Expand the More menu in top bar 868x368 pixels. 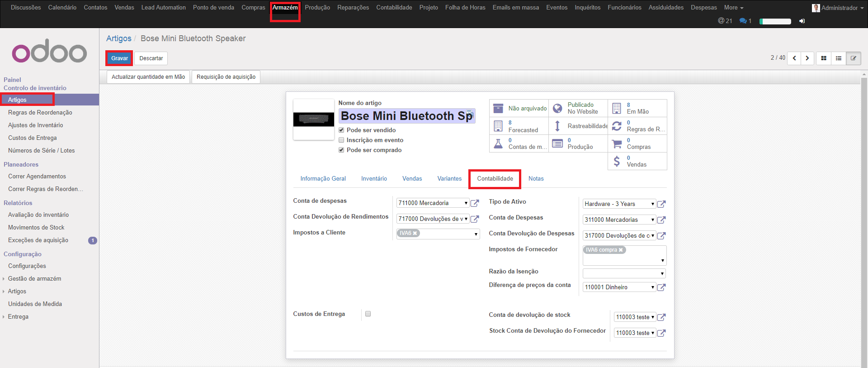733,8
